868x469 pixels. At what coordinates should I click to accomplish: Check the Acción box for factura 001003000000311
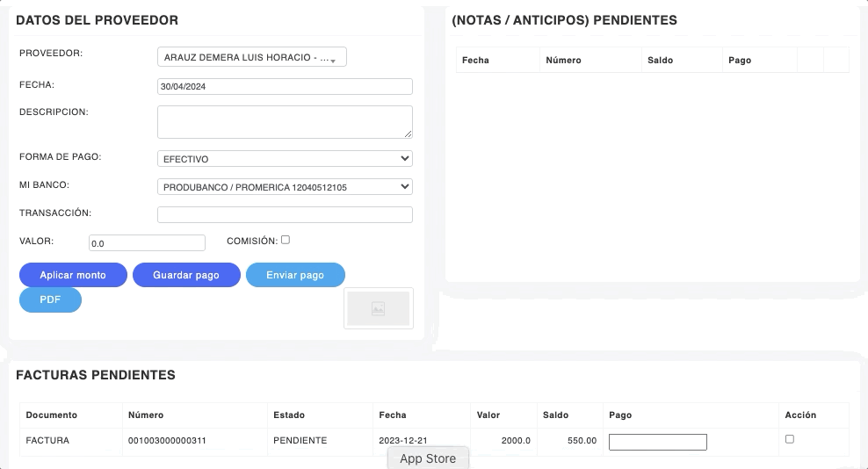tap(789, 439)
